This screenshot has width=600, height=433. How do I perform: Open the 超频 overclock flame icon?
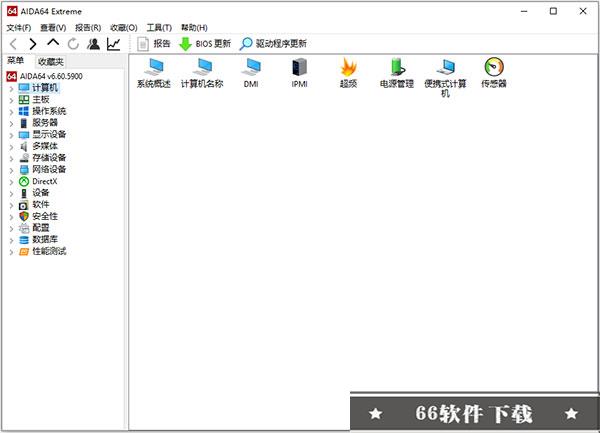click(x=348, y=73)
